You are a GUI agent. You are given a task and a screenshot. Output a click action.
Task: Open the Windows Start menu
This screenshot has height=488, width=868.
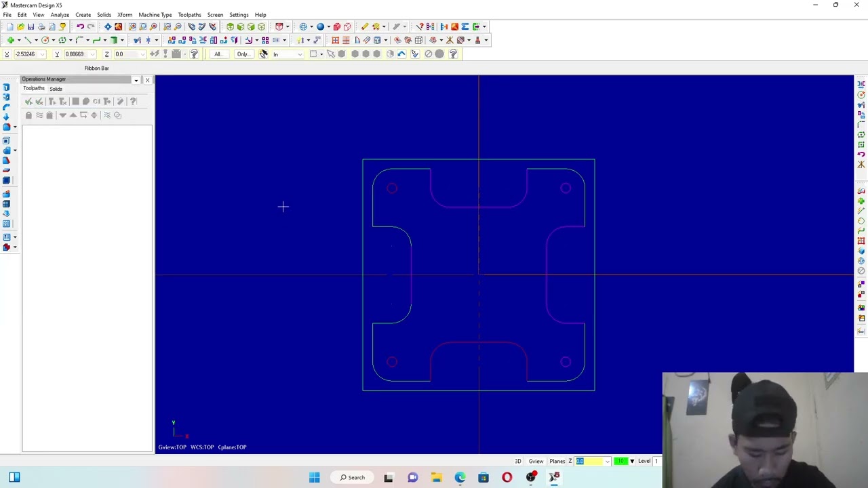tap(315, 478)
